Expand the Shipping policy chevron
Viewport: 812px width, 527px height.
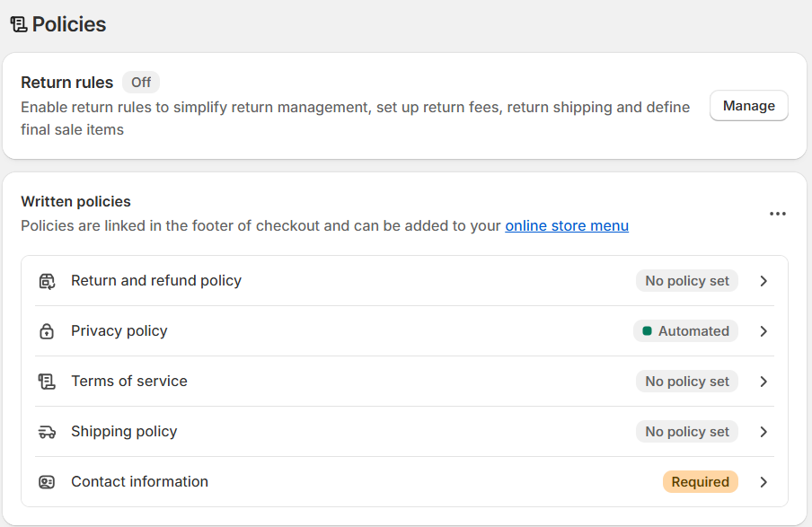tap(763, 431)
